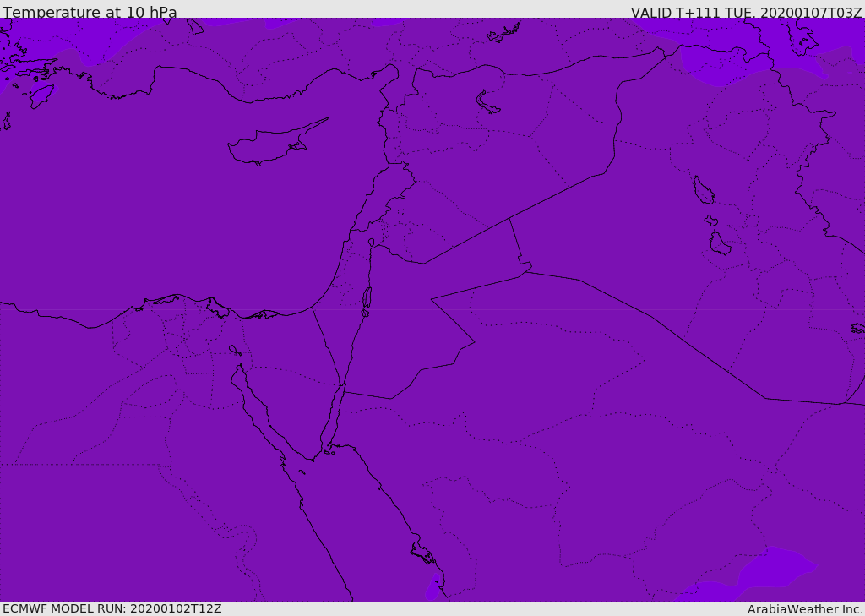Image resolution: width=865 pixels, height=616 pixels.
Task: Click the 'Temperature at 10 hPa' title
Action: pyautogui.click(x=90, y=12)
